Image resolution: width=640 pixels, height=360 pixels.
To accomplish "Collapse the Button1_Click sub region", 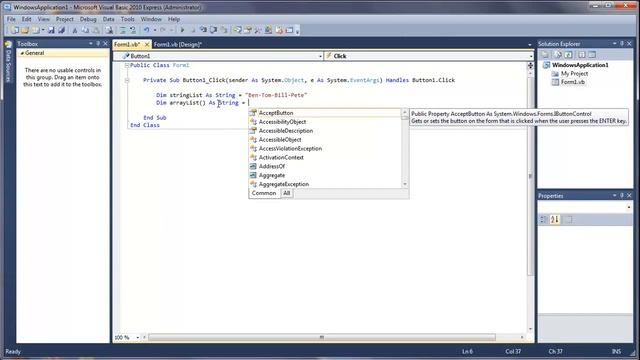I will coord(127,80).
